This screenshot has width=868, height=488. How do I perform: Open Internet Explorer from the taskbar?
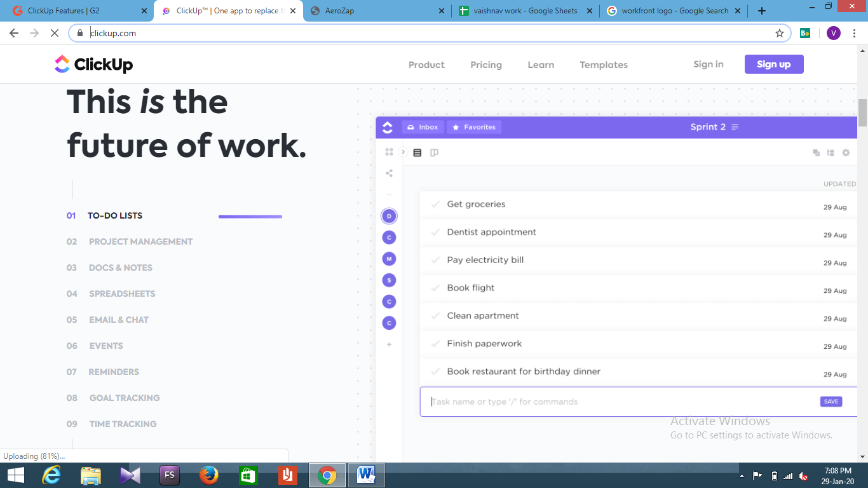[51, 475]
